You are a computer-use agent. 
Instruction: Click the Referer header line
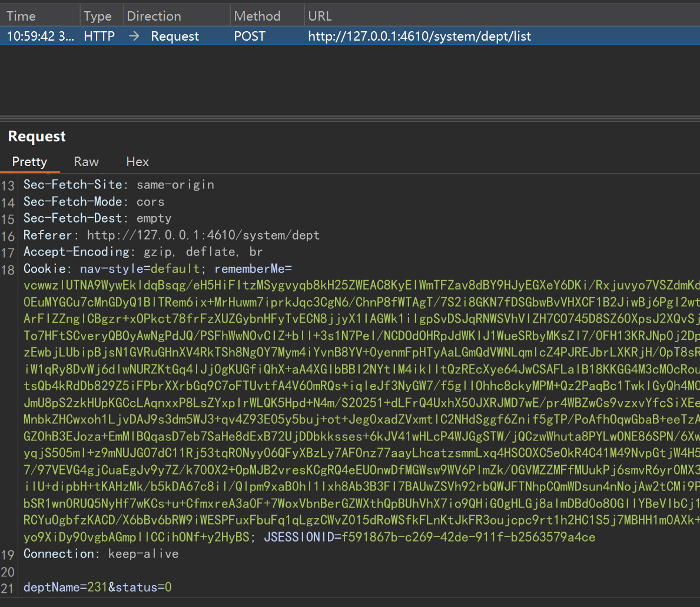coord(171,235)
